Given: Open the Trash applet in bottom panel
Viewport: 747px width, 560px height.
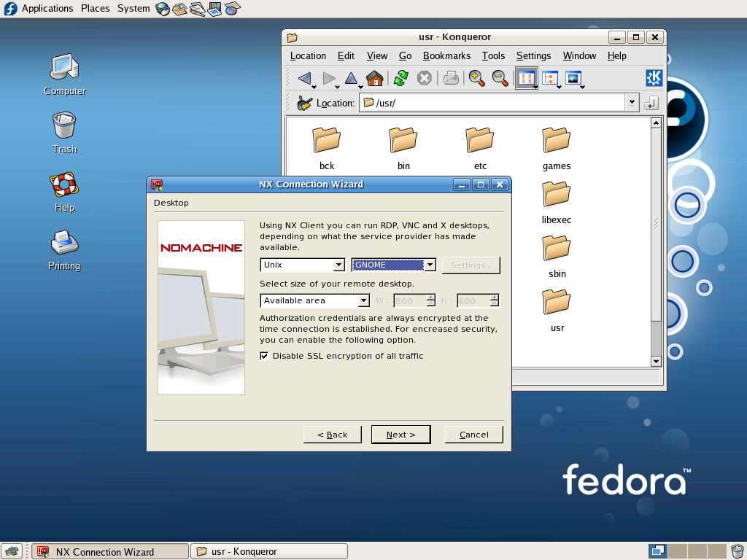Looking at the screenshot, I should [x=737, y=551].
